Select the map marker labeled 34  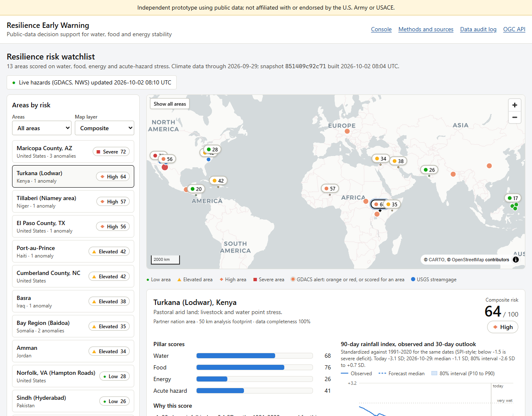click(381, 158)
